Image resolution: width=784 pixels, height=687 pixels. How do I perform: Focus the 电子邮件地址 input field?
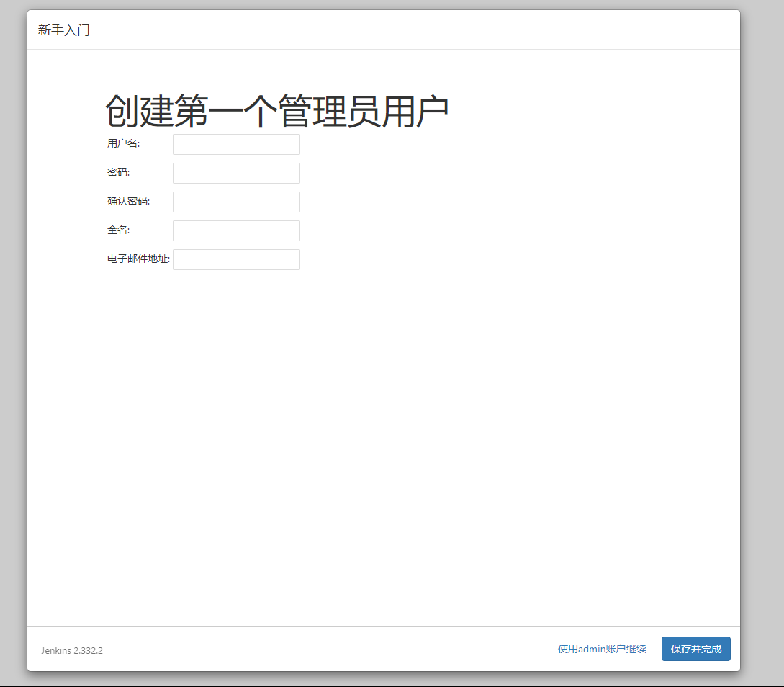[x=236, y=259]
